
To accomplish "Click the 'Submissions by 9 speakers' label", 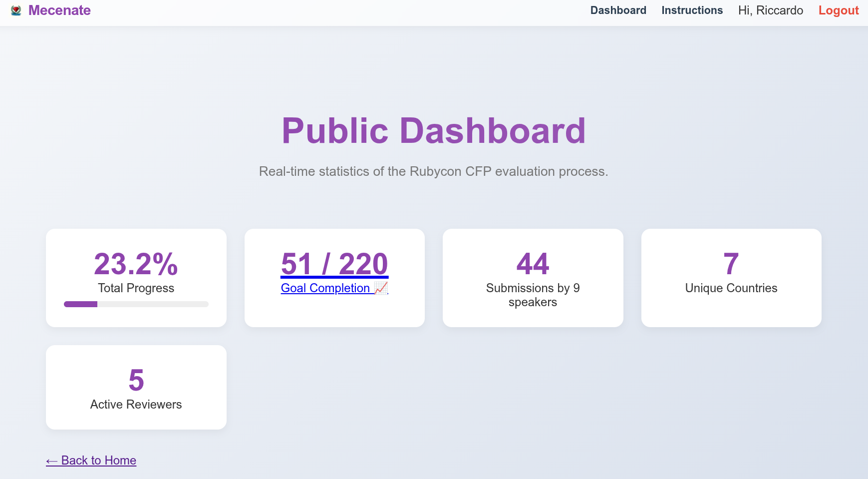I will point(533,295).
